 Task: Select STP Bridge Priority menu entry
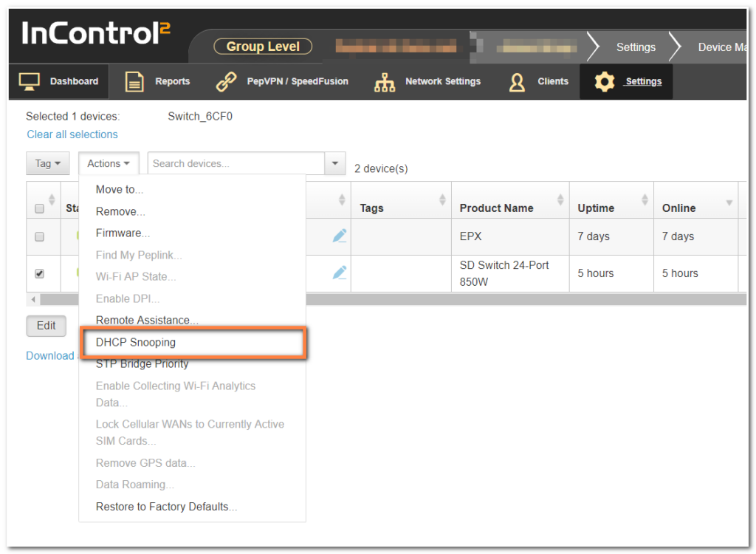[142, 364]
